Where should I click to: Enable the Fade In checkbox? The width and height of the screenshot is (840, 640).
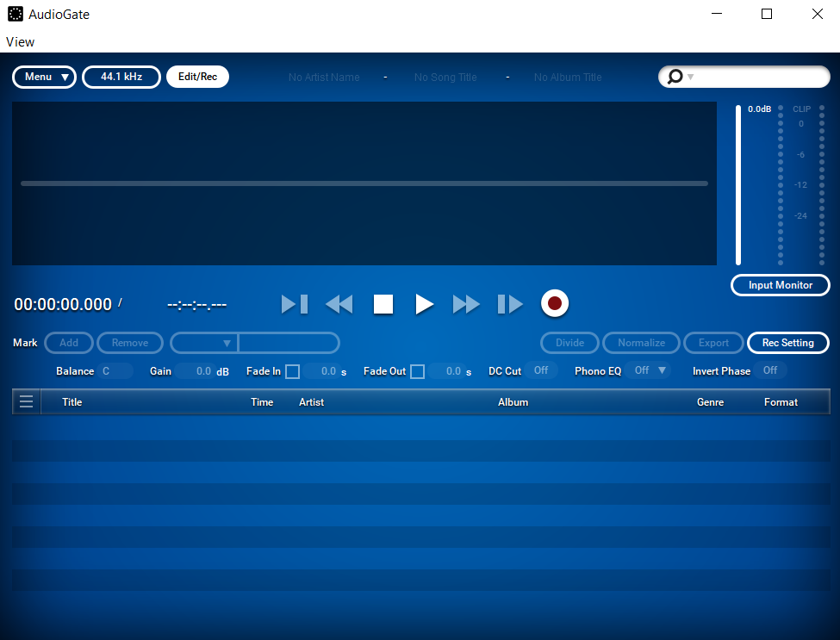(292, 371)
